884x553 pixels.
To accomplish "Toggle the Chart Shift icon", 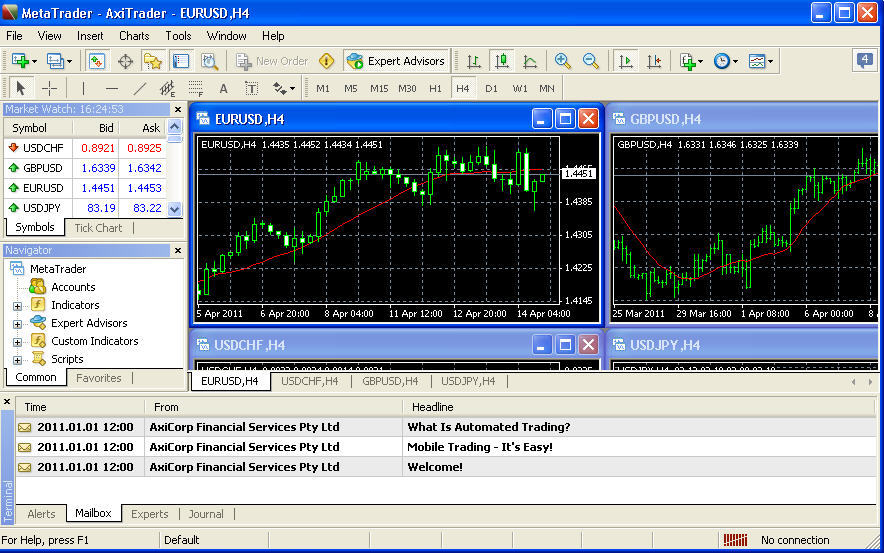I will point(654,61).
